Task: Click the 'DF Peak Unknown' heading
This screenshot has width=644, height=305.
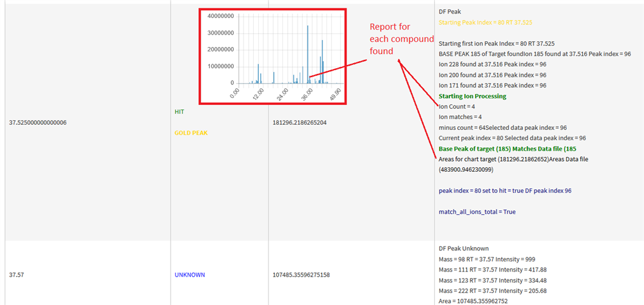Action: tap(464, 248)
